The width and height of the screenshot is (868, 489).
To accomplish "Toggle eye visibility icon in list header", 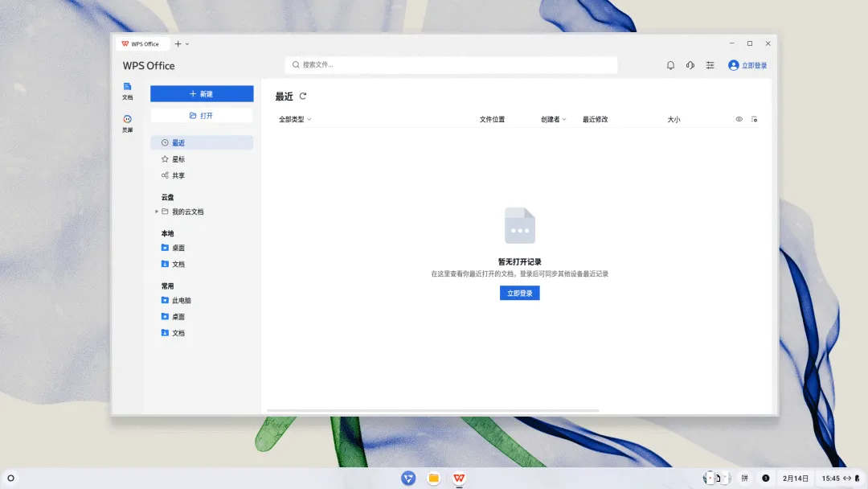I will [739, 119].
